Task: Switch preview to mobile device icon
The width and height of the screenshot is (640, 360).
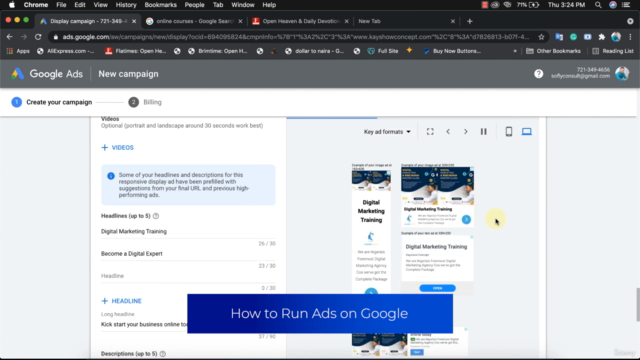Action: [x=509, y=131]
